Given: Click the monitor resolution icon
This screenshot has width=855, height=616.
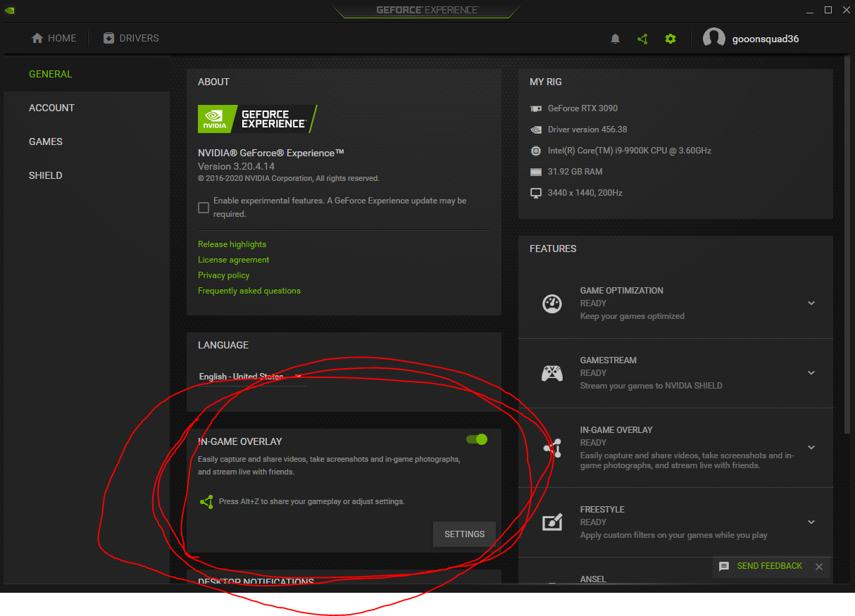Looking at the screenshot, I should [x=536, y=193].
